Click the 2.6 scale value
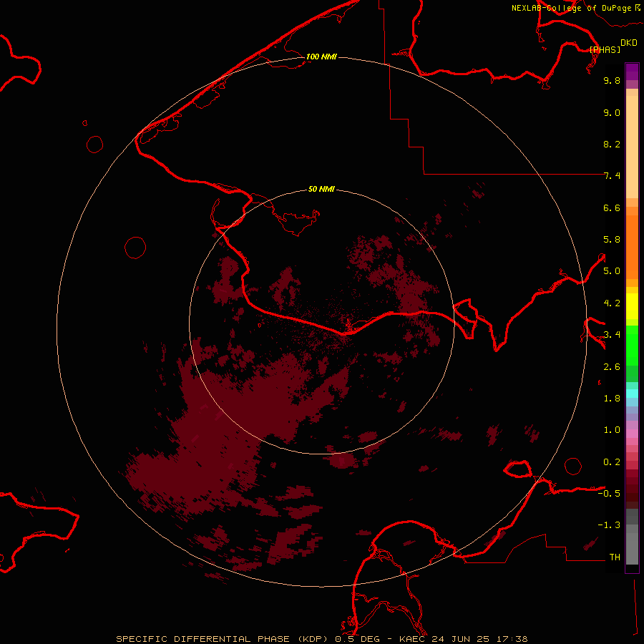Viewport: 644px width, 644px height. 612,367
